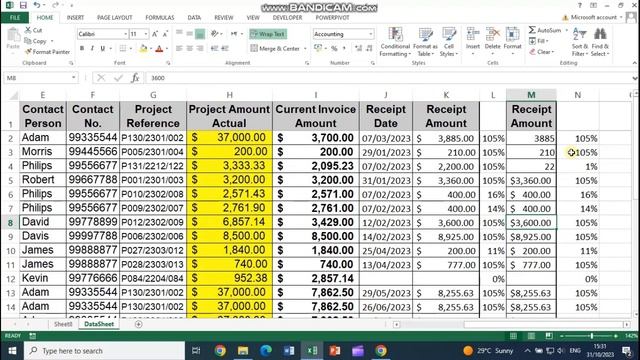Switch to the REVIEW tab
This screenshot has width=640, height=360.
(x=224, y=18)
